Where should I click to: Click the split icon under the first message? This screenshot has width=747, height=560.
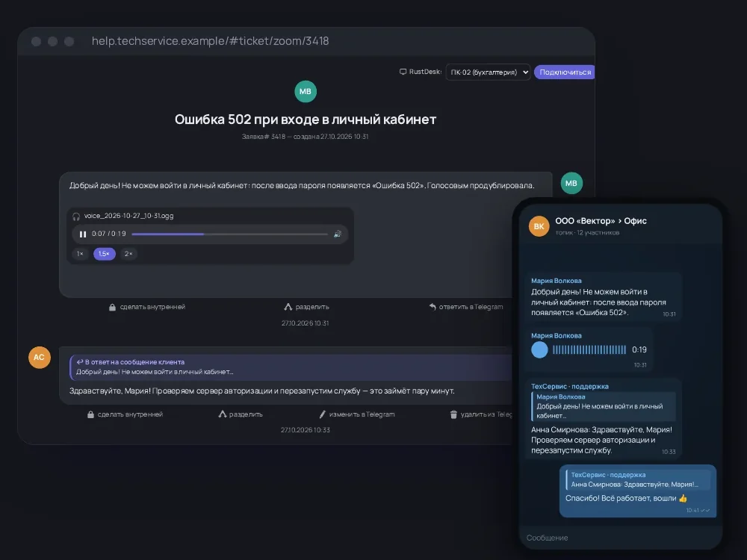[288, 307]
